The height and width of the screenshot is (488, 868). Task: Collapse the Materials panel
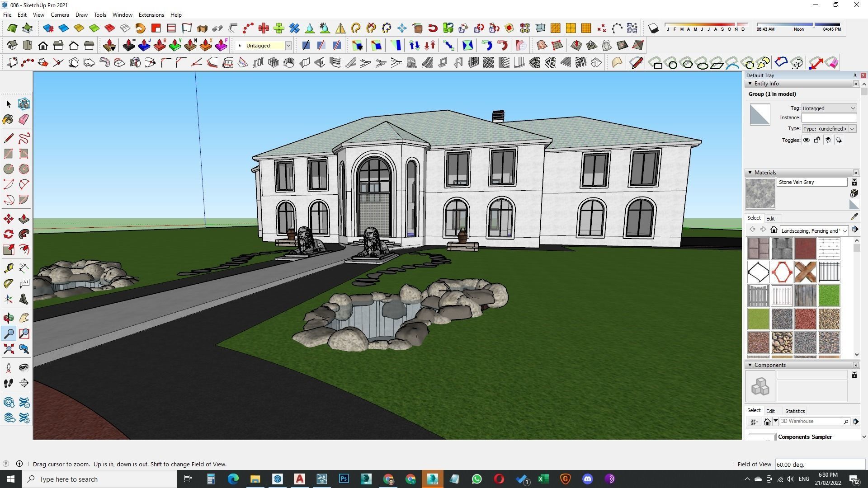pos(750,173)
